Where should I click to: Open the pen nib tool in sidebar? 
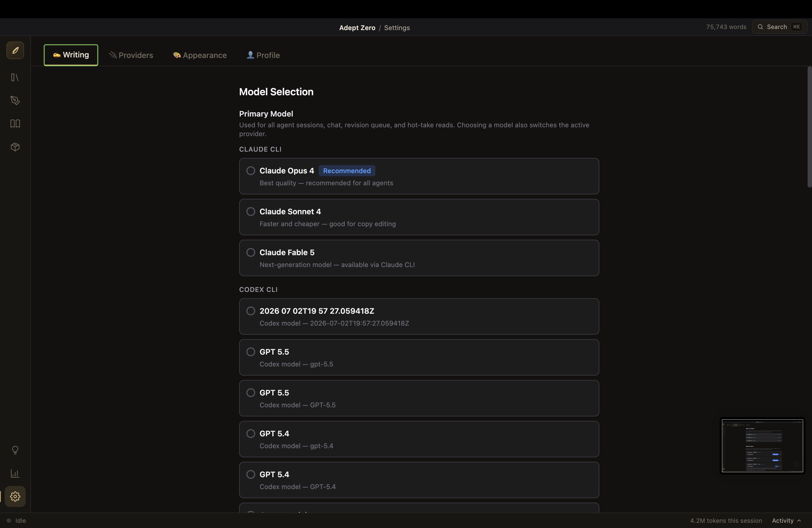click(x=15, y=100)
